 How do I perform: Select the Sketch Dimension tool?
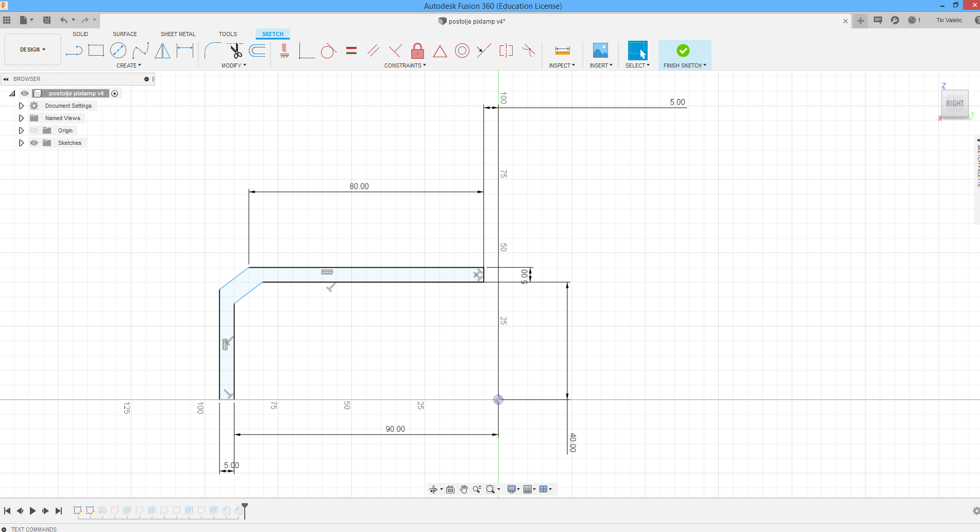click(185, 51)
